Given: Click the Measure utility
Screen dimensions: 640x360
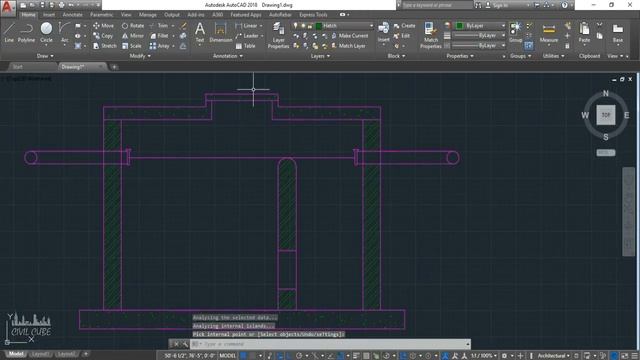Looking at the screenshot, I should pyautogui.click(x=549, y=33).
